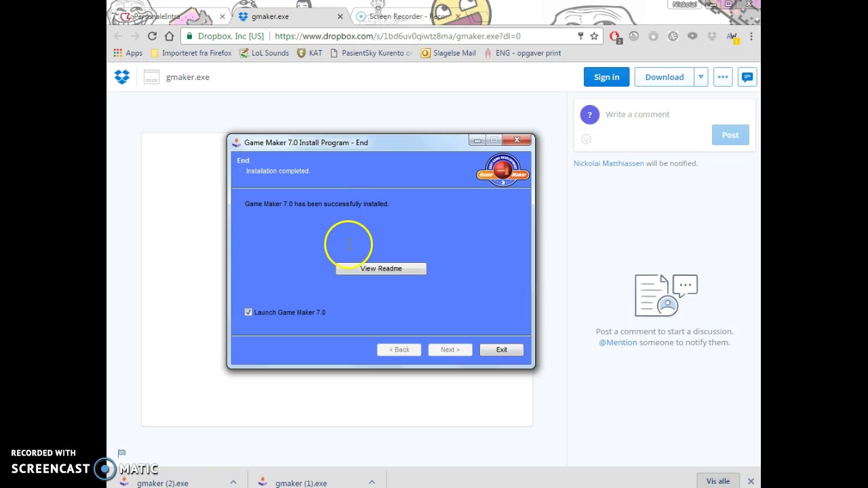Image resolution: width=868 pixels, height=488 pixels.
Task: Uncheck Launch Game Maker 7.0 checkbox
Action: (248, 312)
